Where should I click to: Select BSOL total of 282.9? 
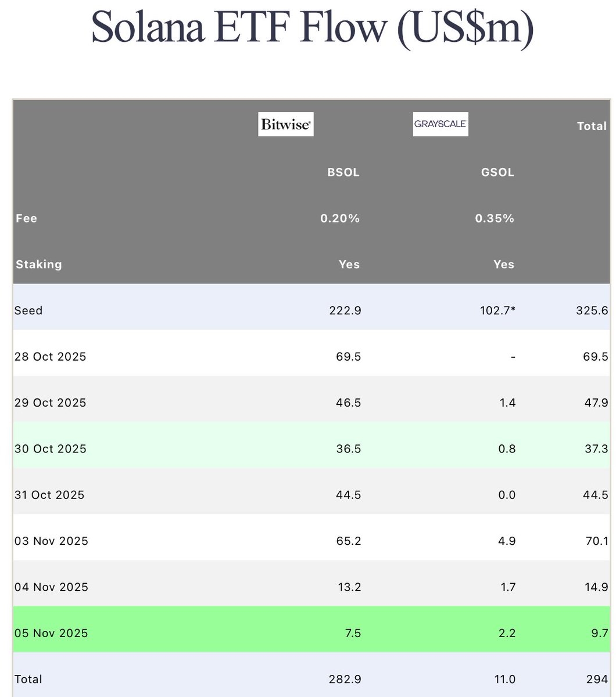pos(345,679)
